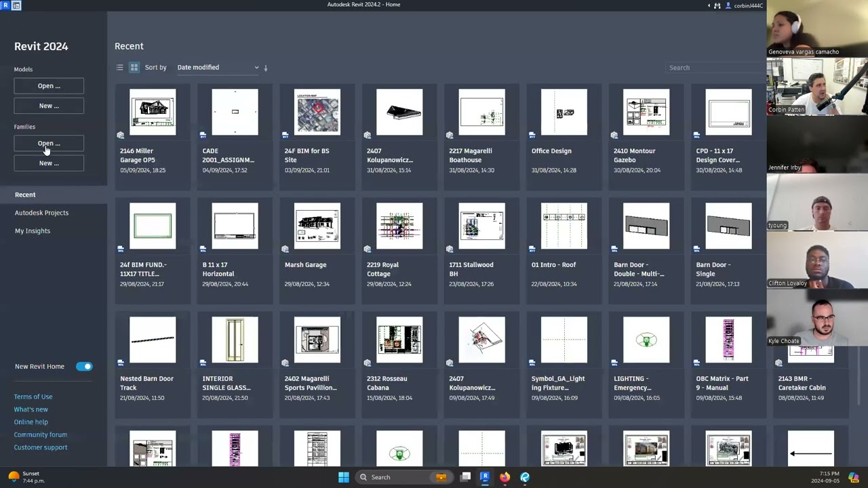Click the Revit R icon in title bar

point(5,5)
